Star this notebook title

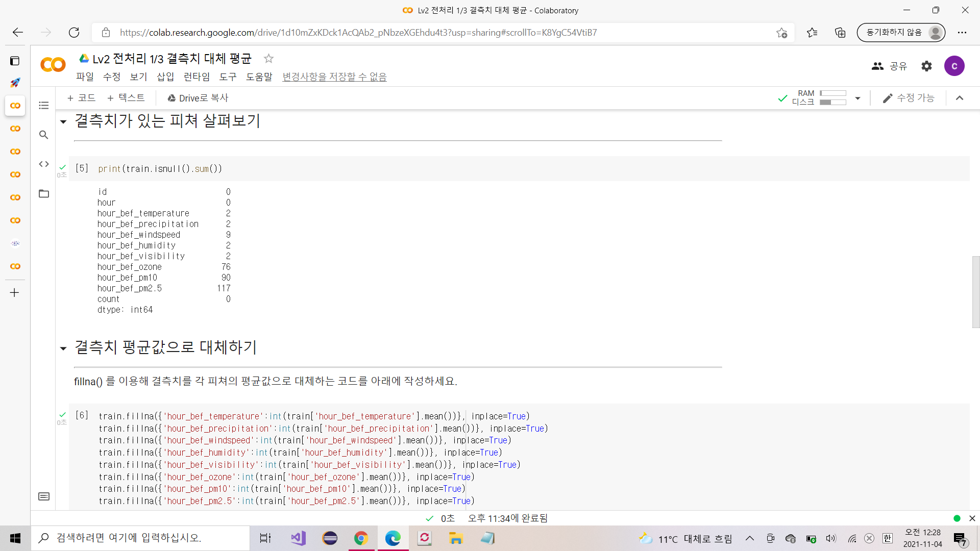pyautogui.click(x=268, y=59)
